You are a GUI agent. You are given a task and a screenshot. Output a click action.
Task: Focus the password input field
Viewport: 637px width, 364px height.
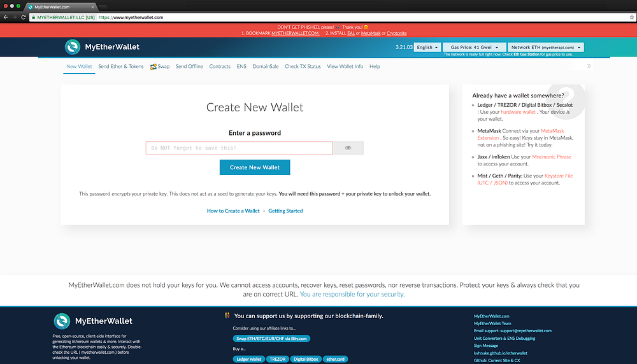(240, 148)
